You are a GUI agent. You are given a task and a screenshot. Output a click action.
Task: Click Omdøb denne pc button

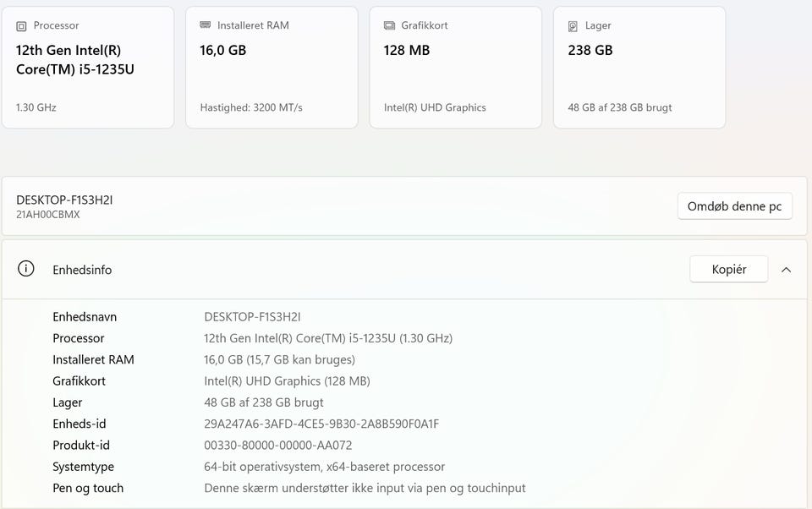tap(734, 206)
